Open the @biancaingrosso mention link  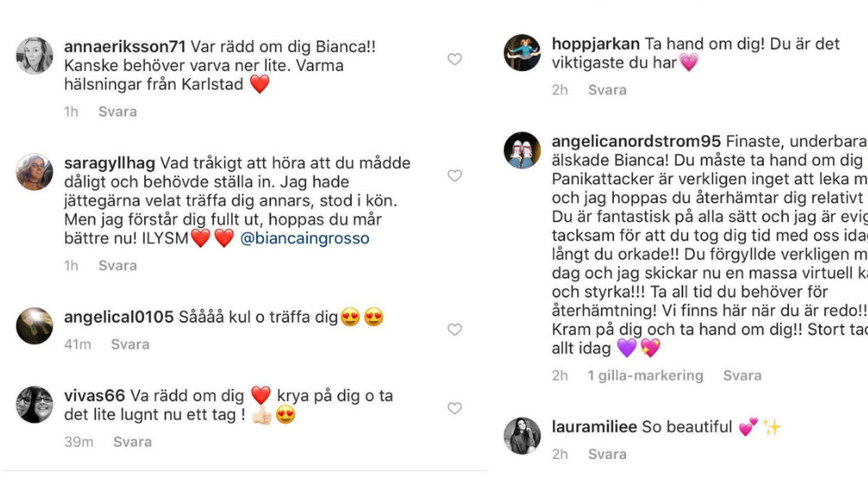(x=305, y=238)
